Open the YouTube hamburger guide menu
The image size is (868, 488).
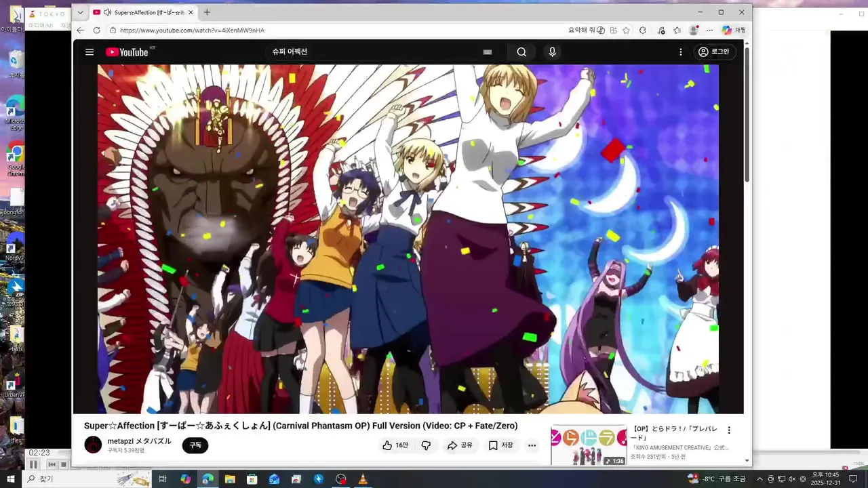pos(90,52)
